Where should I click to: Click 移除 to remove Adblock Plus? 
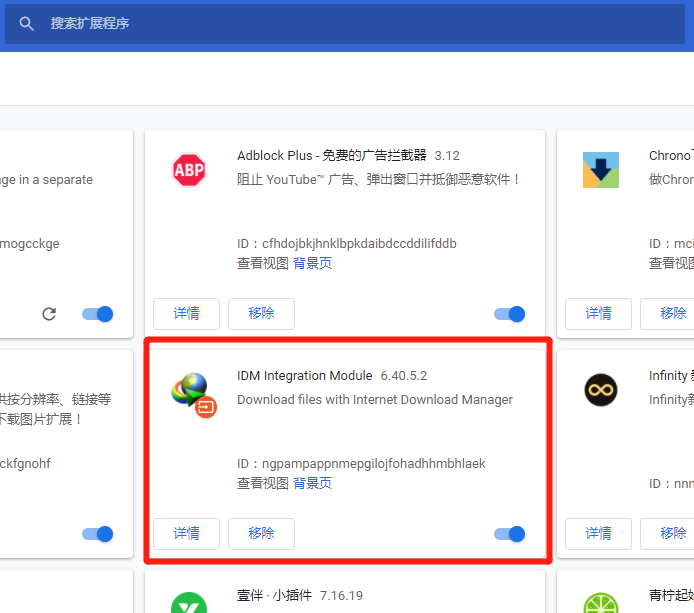(261, 314)
